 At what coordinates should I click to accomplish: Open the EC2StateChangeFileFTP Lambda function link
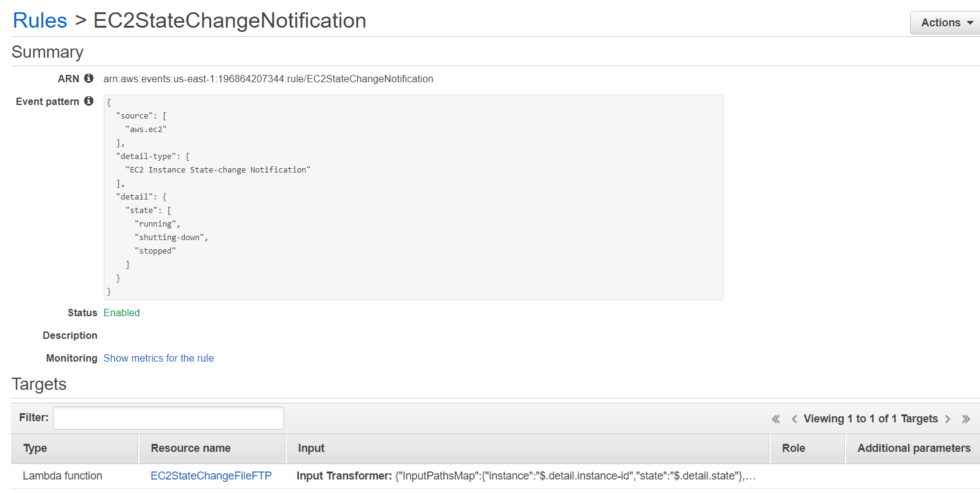(211, 475)
